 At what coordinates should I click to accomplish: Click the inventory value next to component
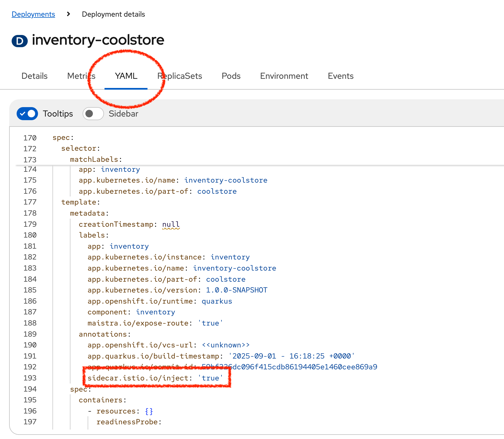[155, 312]
